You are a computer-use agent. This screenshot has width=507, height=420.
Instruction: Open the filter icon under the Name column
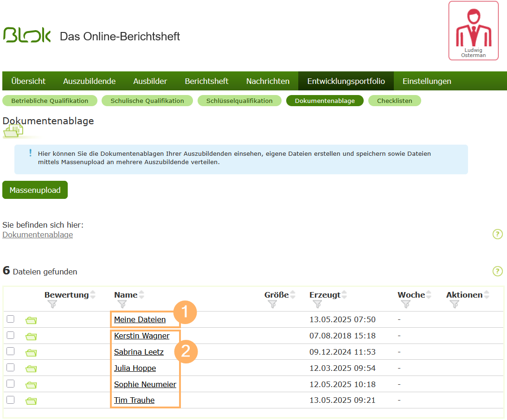122,304
